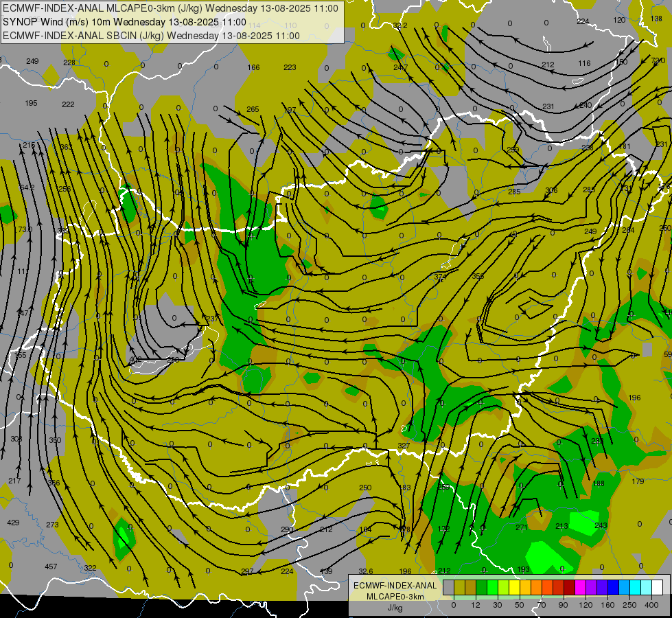Click the map value 116
The image size is (672, 618).
click(584, 63)
